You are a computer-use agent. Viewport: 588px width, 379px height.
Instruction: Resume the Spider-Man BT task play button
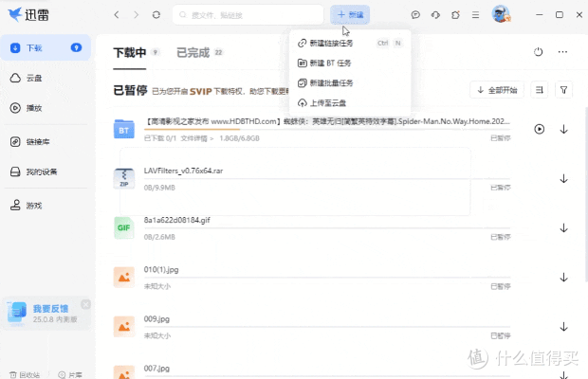point(540,129)
